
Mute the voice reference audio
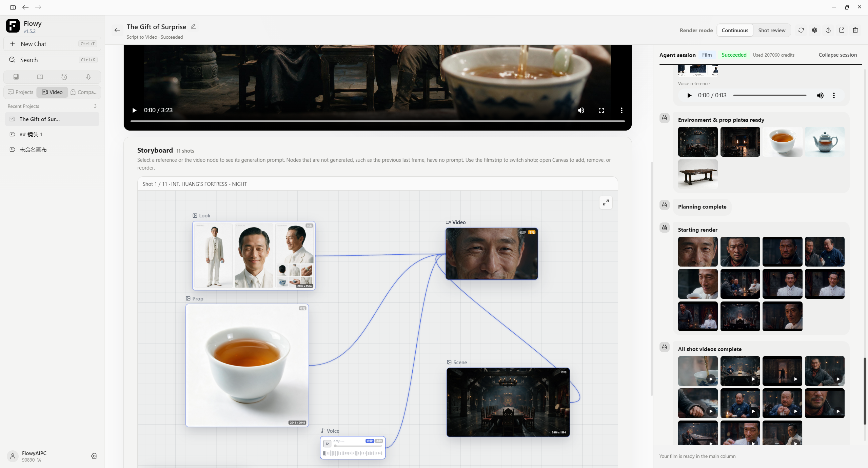[820, 95]
